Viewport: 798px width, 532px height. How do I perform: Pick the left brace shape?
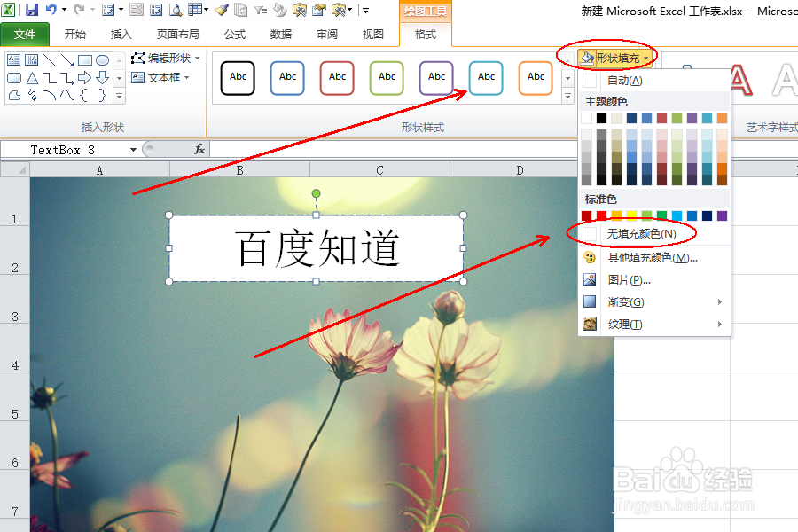(84, 95)
